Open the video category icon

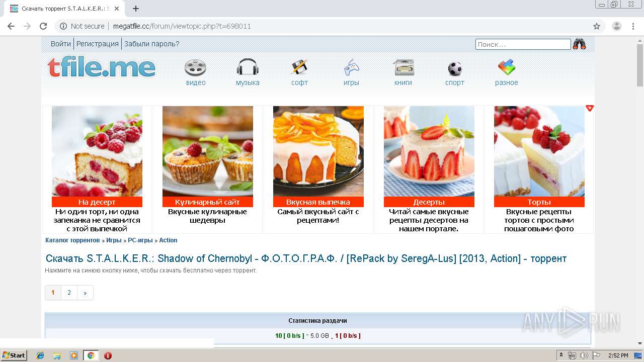pyautogui.click(x=195, y=68)
